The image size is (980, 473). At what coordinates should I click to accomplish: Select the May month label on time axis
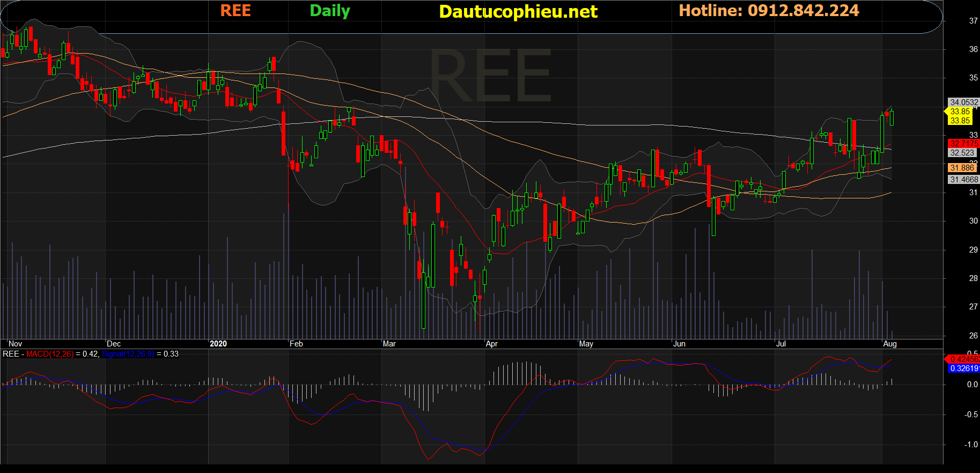point(586,344)
